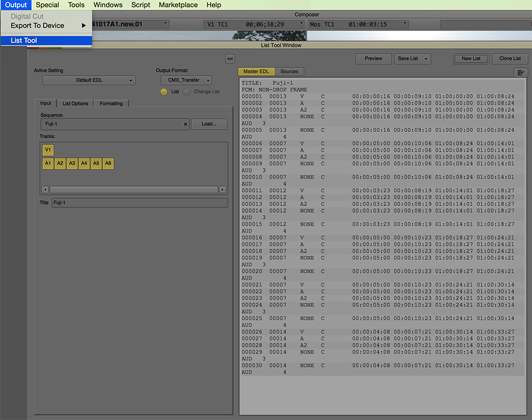The width and height of the screenshot is (532, 420).
Task: Open the Save List dropdown arrow
Action: [426, 59]
